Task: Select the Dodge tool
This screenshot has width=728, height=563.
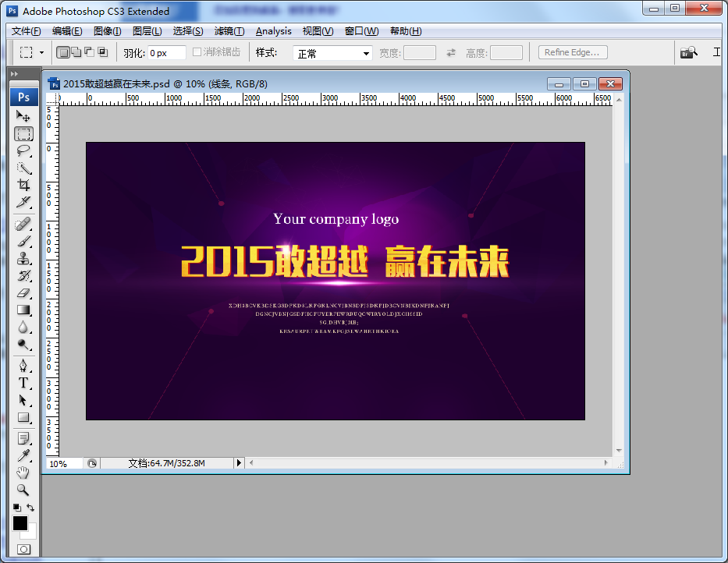Action: pos(23,345)
